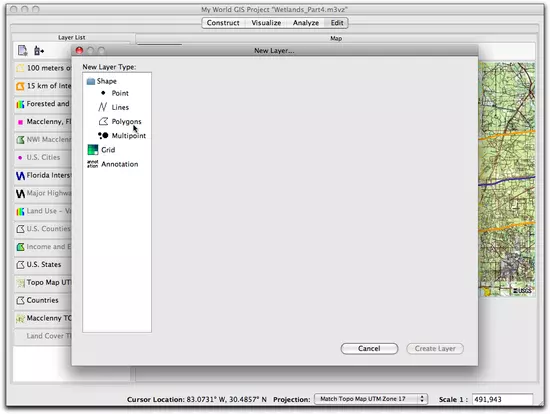Click the Countries polygon icon
Screen dimensions: 550x414
20,301
